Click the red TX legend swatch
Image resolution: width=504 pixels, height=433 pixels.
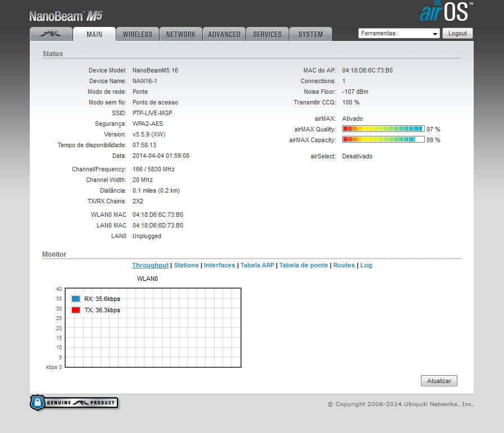click(x=76, y=310)
